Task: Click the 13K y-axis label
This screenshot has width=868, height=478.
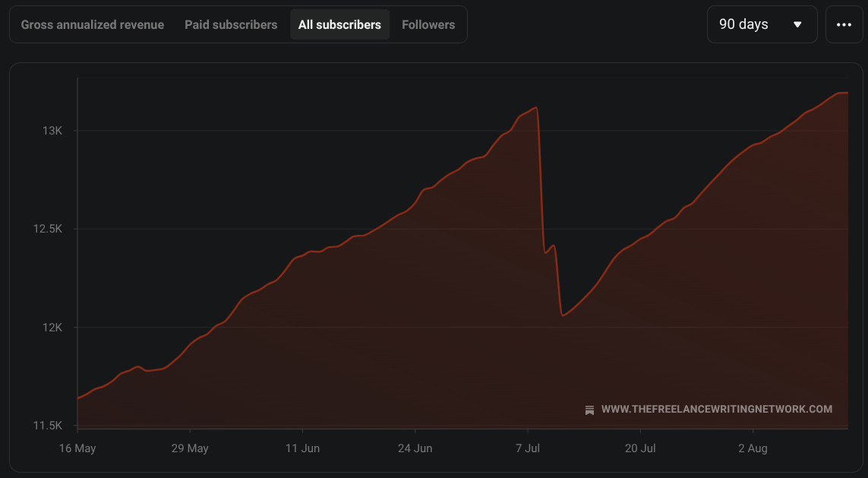Action: point(52,131)
